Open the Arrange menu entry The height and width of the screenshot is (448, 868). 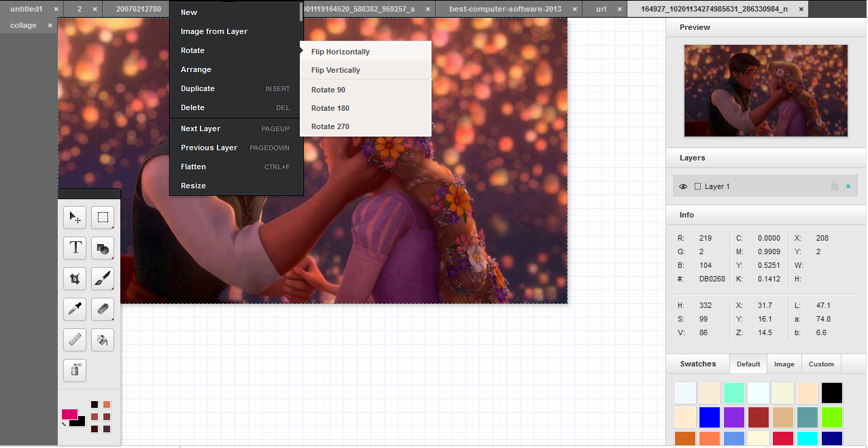click(x=236, y=69)
